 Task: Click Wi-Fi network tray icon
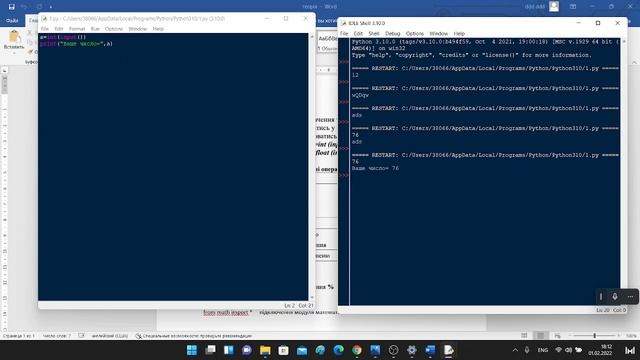pos(559,350)
